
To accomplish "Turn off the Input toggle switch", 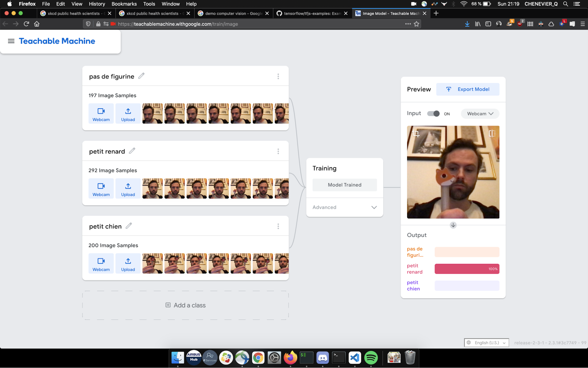I will pos(433,114).
